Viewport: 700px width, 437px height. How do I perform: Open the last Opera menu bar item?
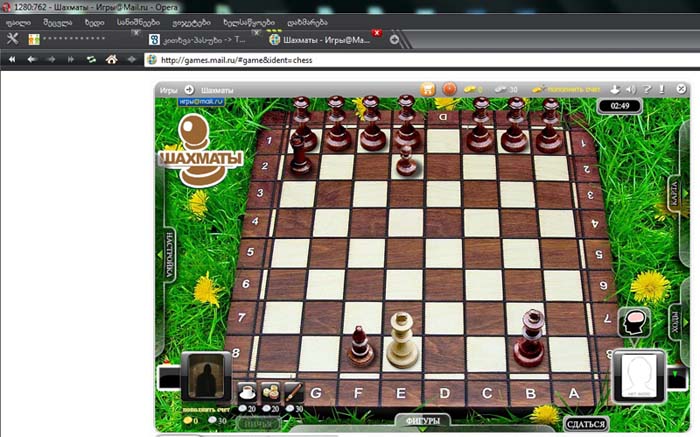point(307,22)
